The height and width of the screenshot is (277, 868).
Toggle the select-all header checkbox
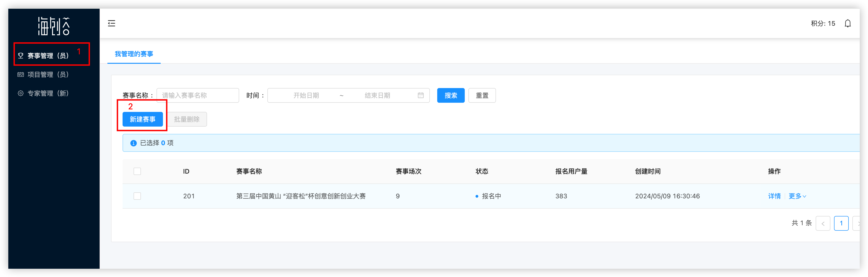(x=137, y=171)
